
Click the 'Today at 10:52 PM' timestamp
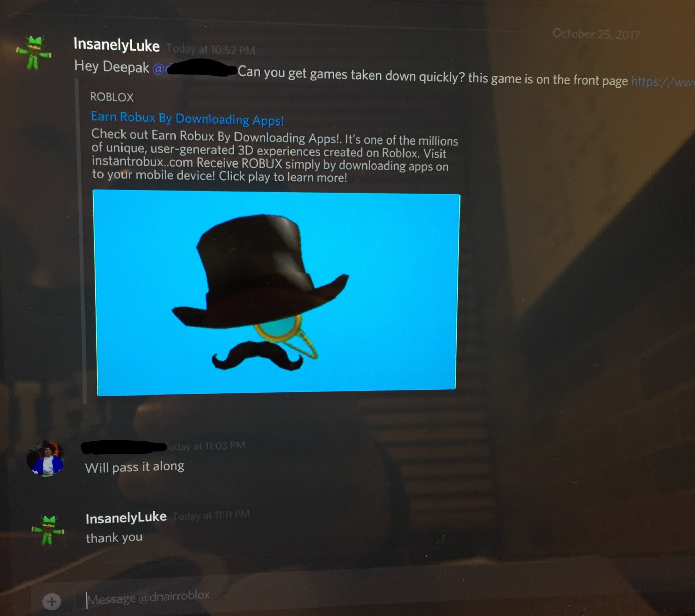click(211, 50)
